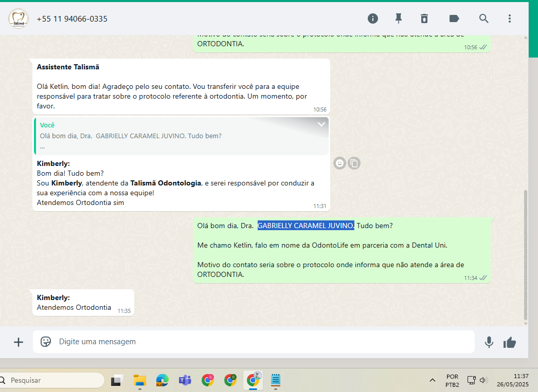Click the chat vertical scrollbar thumb
The height and width of the screenshot is (392, 538).
525,255
